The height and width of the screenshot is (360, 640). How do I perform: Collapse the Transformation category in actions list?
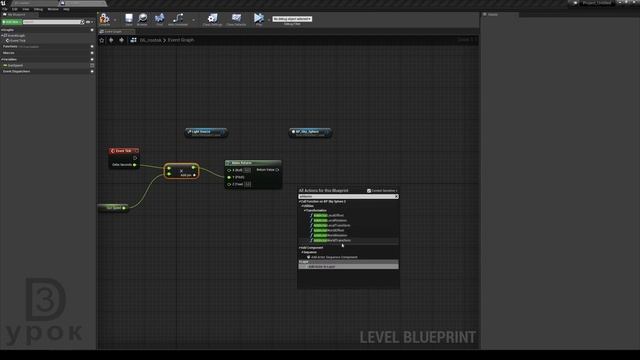[304, 211]
